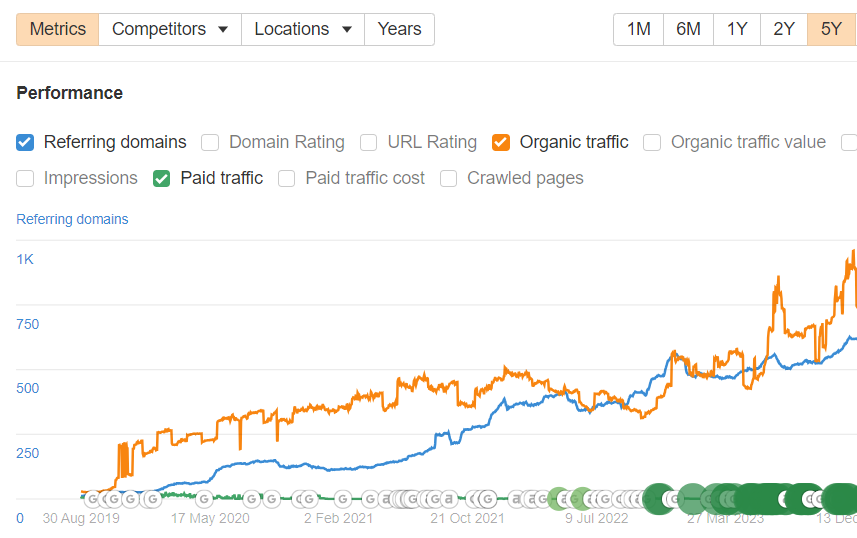The width and height of the screenshot is (857, 538).
Task: Open the Competitors dropdown arrow
Action: coord(222,29)
